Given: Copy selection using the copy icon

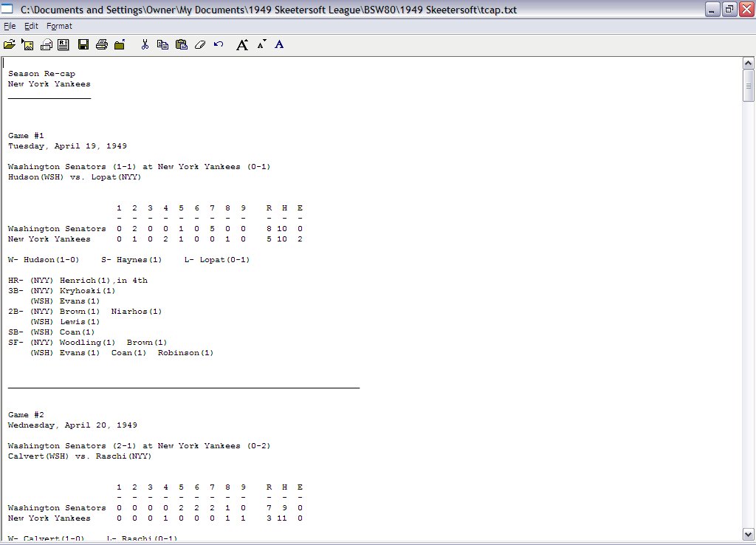Looking at the screenshot, I should [163, 45].
